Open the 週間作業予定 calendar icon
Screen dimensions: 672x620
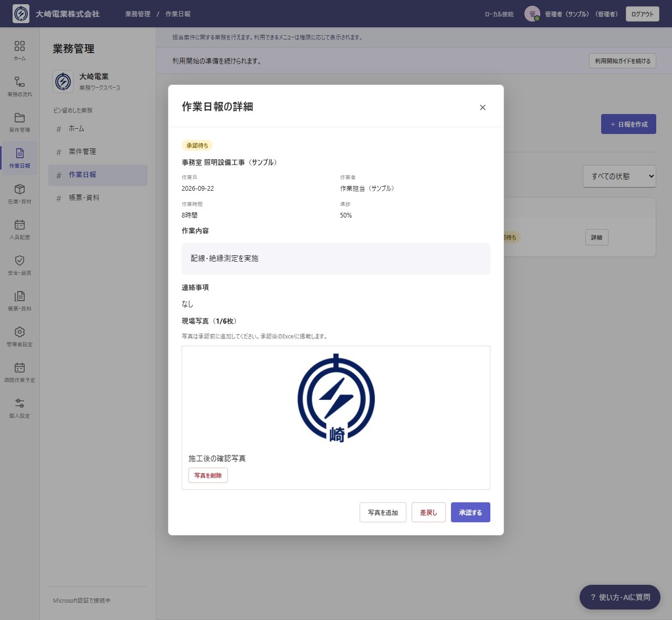(19, 368)
